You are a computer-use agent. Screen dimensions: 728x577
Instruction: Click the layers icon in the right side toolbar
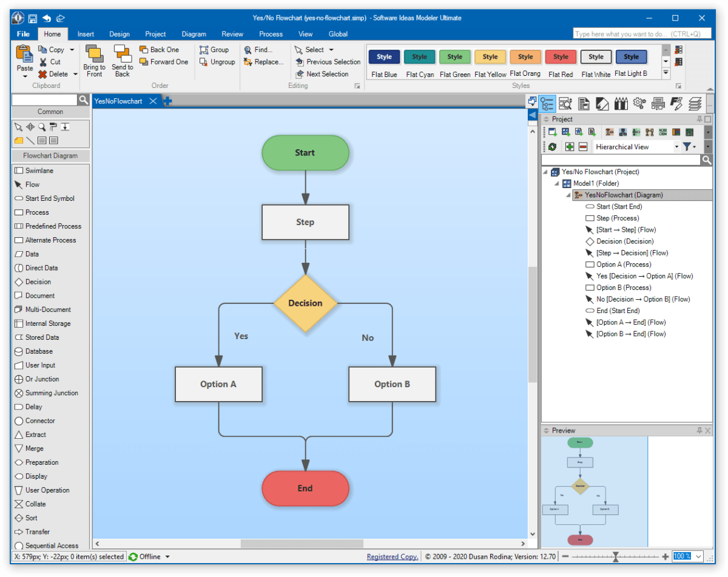tap(694, 104)
